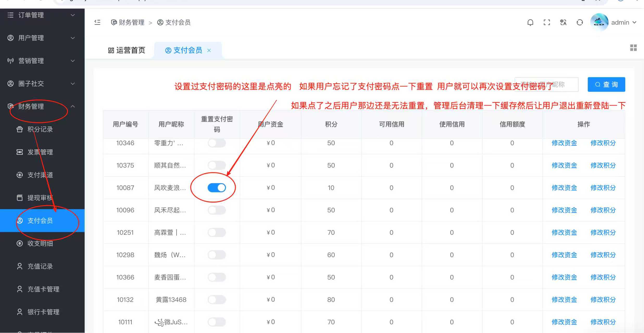The height and width of the screenshot is (333, 644).
Task: Toggle reset payment password for user 10346
Action: [x=217, y=143]
